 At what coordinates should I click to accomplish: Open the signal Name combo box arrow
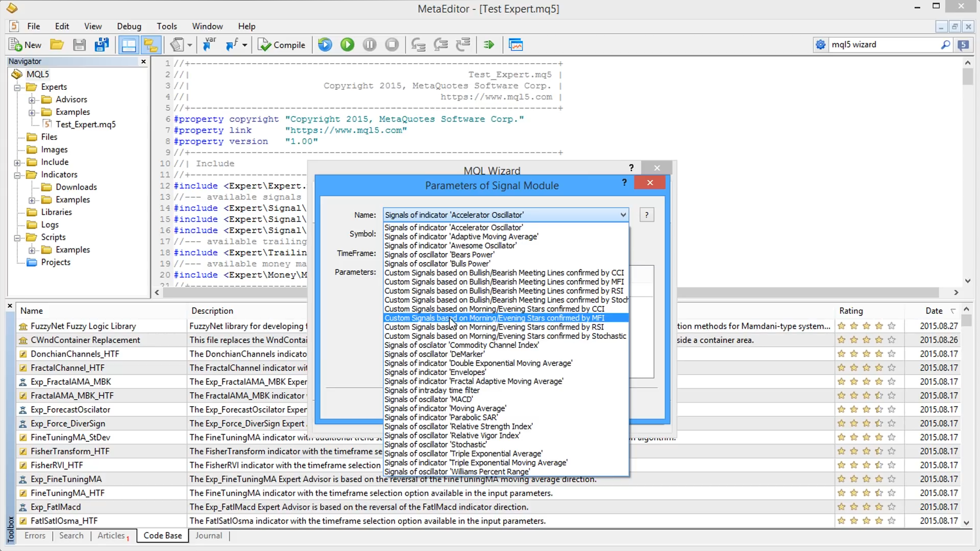[x=623, y=215]
